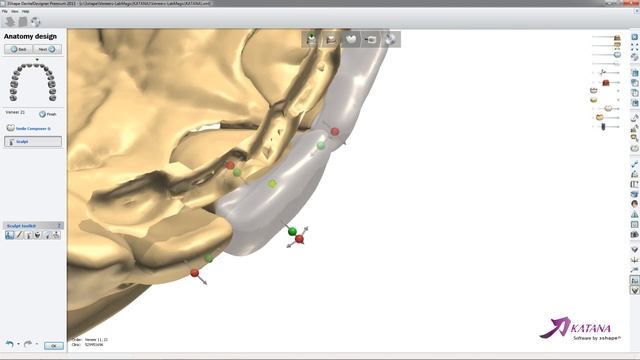Adjust the beige anatomy visibility slider

607,108
